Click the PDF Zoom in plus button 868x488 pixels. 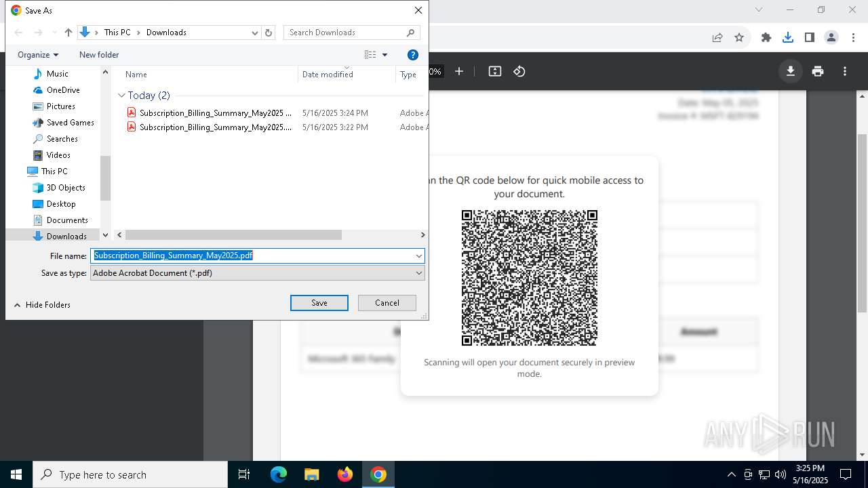pyautogui.click(x=459, y=71)
